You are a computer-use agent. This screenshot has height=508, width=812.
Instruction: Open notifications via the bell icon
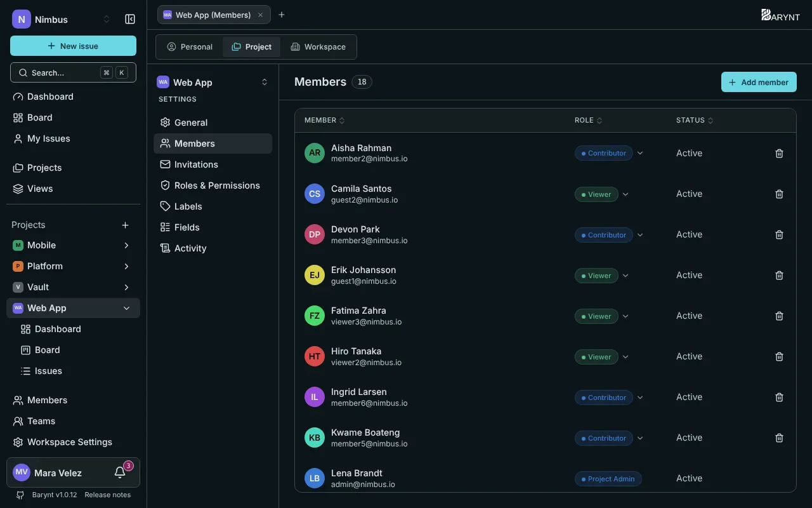120,472
